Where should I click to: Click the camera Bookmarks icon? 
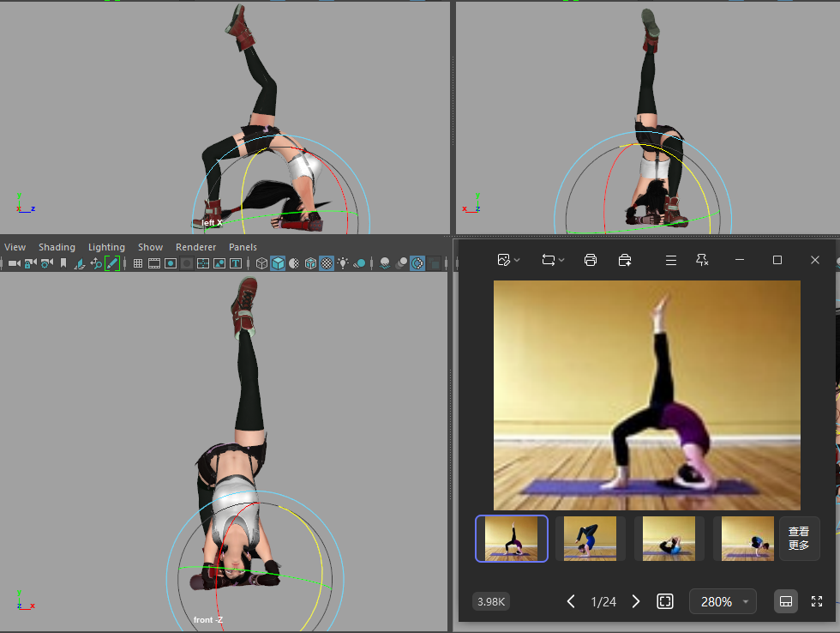click(63, 263)
